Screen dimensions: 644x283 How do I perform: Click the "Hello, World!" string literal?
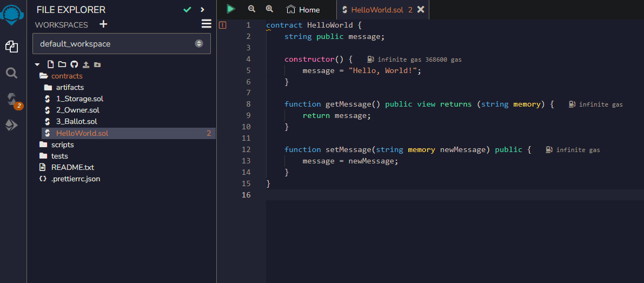[x=383, y=71]
